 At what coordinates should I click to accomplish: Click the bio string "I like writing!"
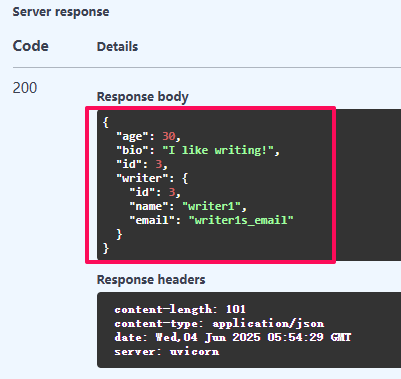point(218,150)
